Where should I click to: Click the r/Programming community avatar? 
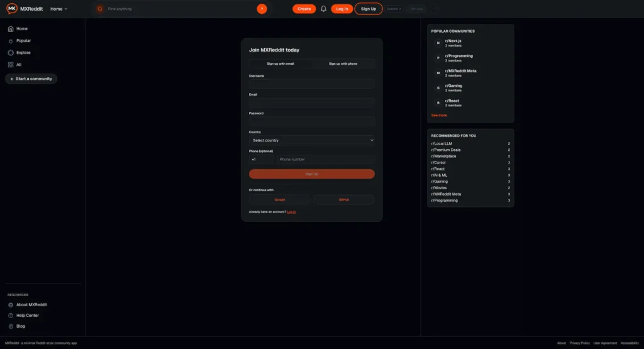coord(438,58)
